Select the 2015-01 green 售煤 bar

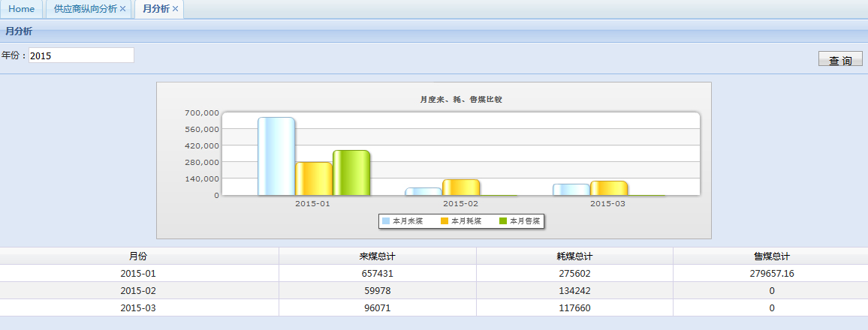[x=351, y=172]
